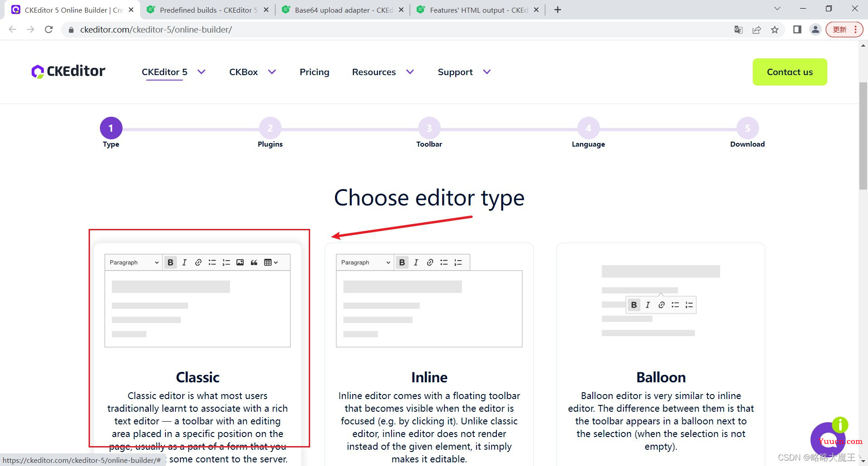Viewport: 868px width, 466px height.
Task: Go forward with browser forward arrow
Action: (x=30, y=29)
